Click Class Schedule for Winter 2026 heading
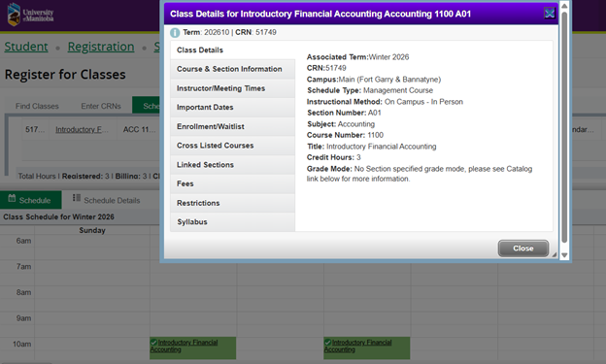This screenshot has width=606, height=364. pos(58,217)
